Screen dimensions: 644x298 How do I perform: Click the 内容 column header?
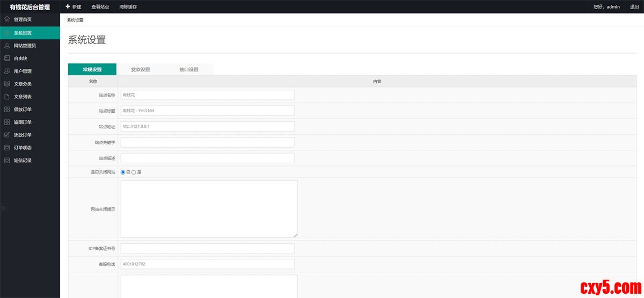tap(377, 82)
